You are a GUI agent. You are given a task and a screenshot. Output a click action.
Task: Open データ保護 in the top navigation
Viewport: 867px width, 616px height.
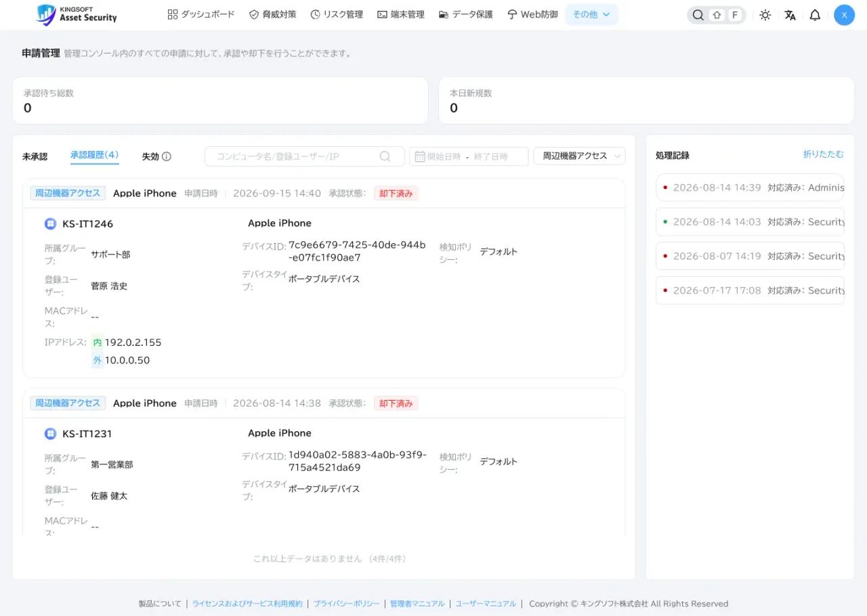click(x=466, y=14)
